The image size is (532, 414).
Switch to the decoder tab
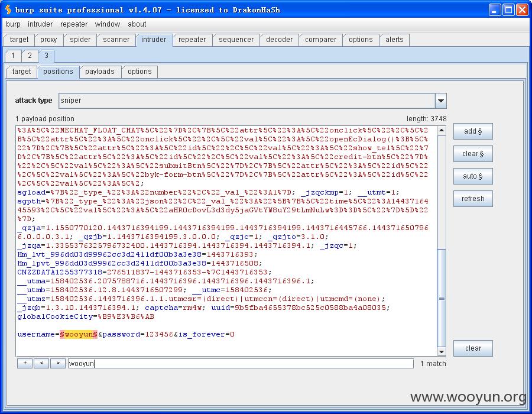coord(279,40)
